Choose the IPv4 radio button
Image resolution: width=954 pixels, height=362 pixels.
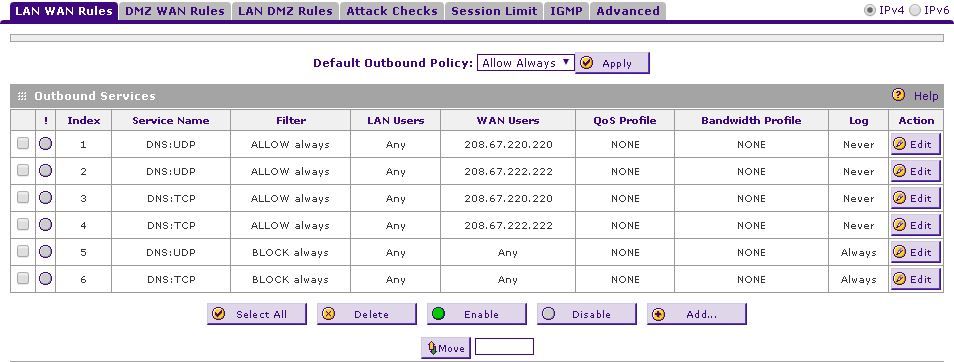pyautogui.click(x=871, y=10)
